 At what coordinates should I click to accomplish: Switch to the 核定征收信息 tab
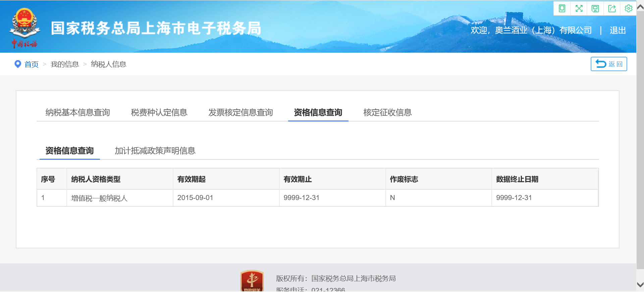[x=387, y=112]
